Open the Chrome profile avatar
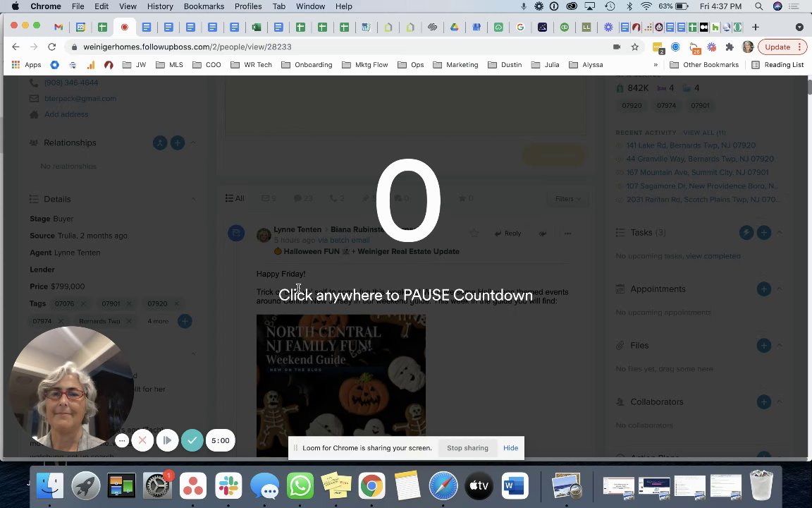This screenshot has width=812, height=508. [x=747, y=47]
